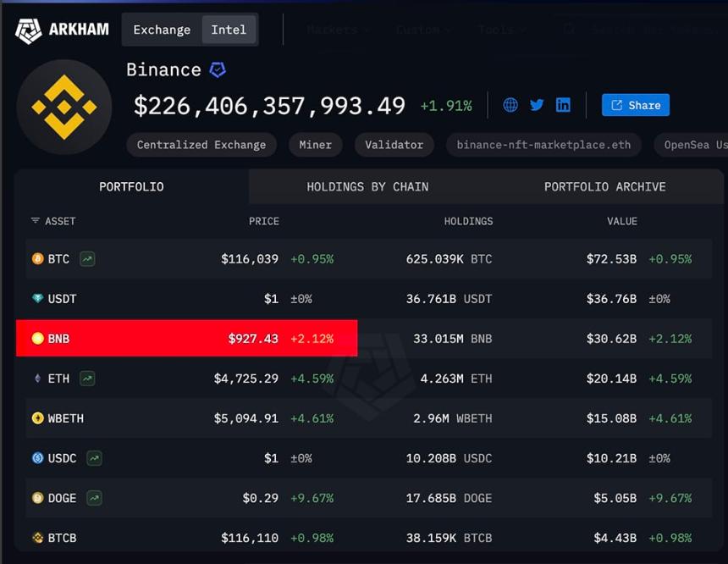The image size is (728, 564).
Task: Click the large Binance logo avatar
Action: point(64,107)
